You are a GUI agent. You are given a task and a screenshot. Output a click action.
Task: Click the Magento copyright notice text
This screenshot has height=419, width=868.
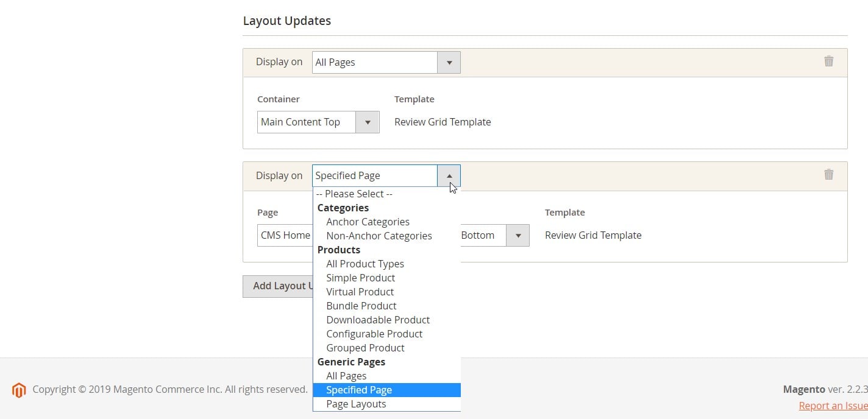170,389
